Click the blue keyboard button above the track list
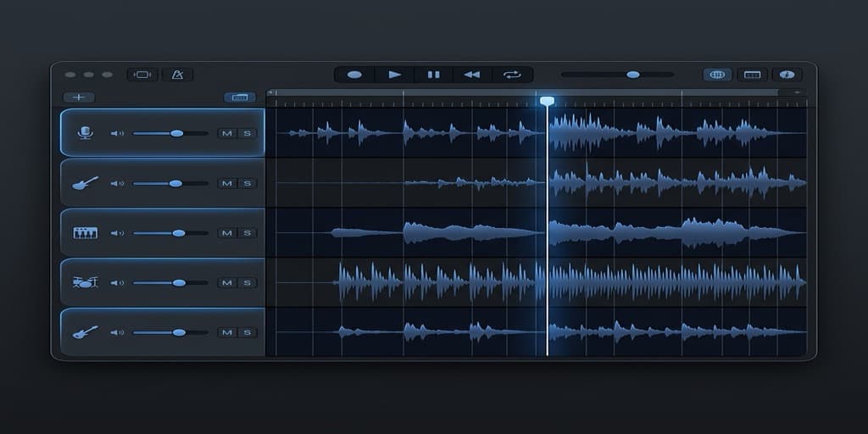The height and width of the screenshot is (434, 868). (x=240, y=97)
